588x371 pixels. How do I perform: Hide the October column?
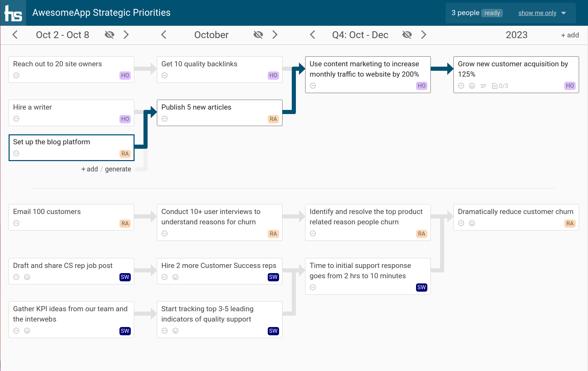(x=258, y=35)
